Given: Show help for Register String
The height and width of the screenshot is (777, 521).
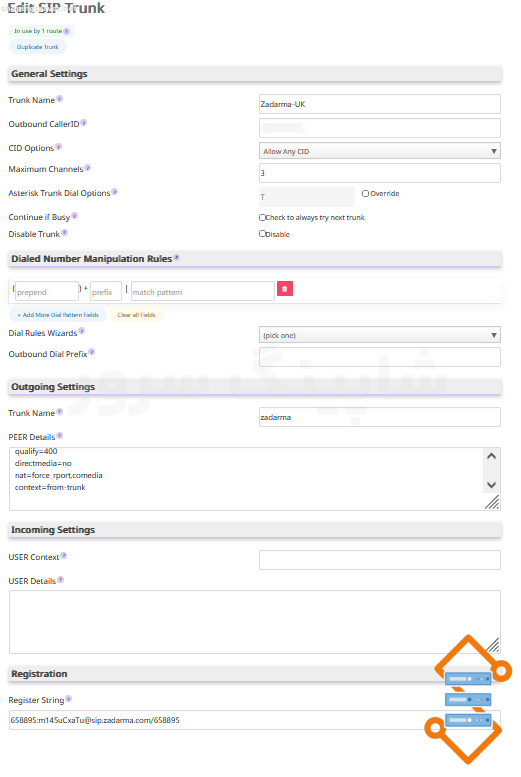Looking at the screenshot, I should [x=69, y=699].
